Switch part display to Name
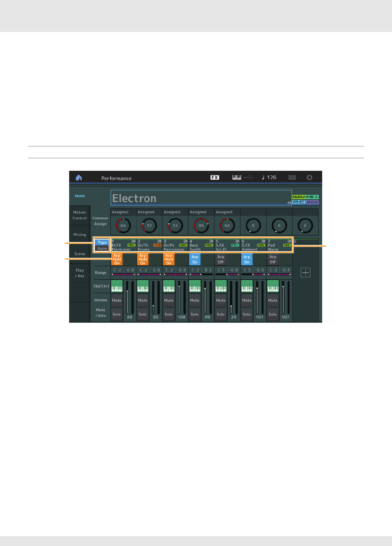392x546 pixels. 102,249
